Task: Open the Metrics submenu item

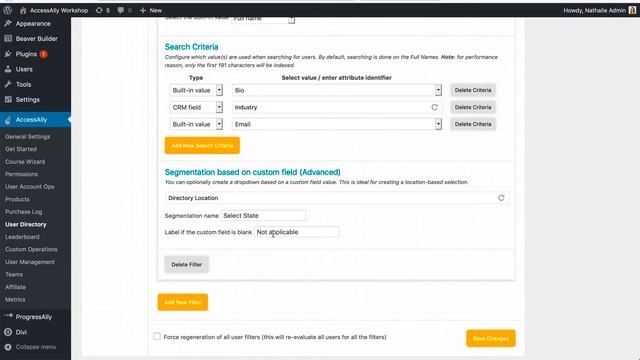Action: click(15, 300)
